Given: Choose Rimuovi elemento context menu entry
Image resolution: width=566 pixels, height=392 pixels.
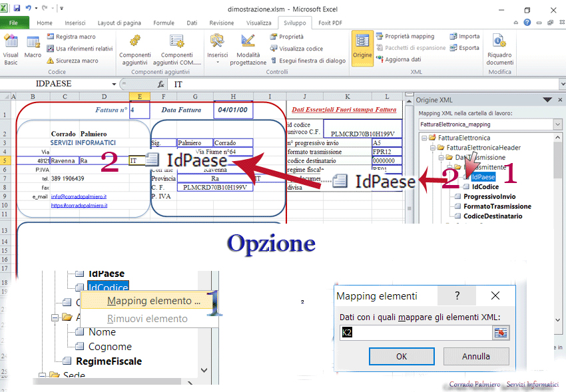Looking at the screenshot, I should 147,319.
